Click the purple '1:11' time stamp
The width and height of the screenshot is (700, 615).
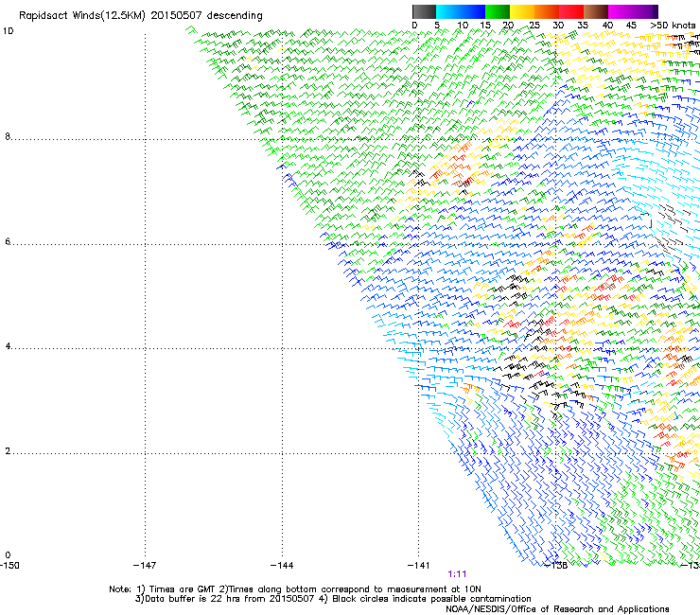457,574
